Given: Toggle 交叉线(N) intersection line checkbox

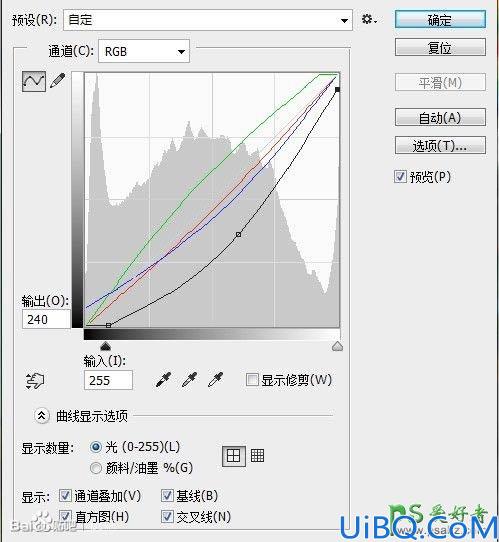Looking at the screenshot, I should [167, 516].
